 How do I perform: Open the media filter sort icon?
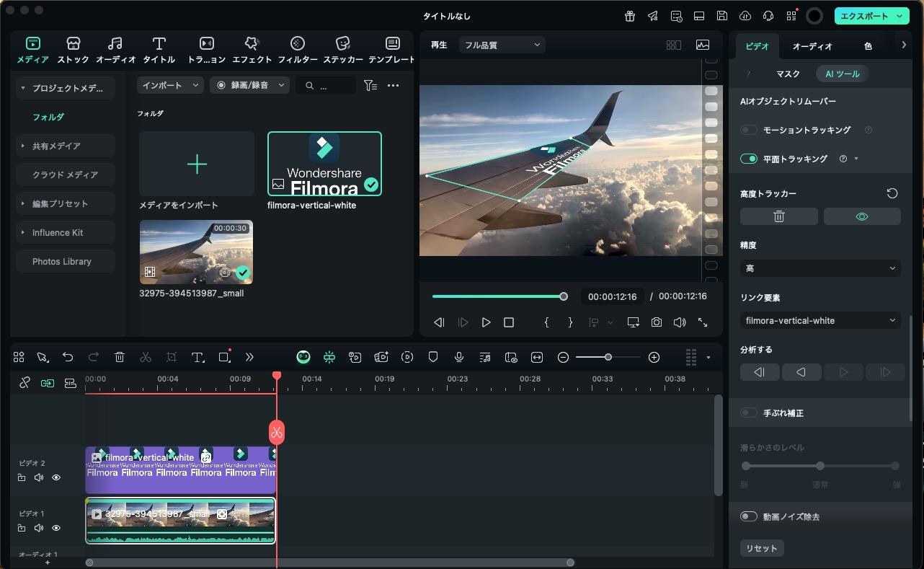point(370,85)
